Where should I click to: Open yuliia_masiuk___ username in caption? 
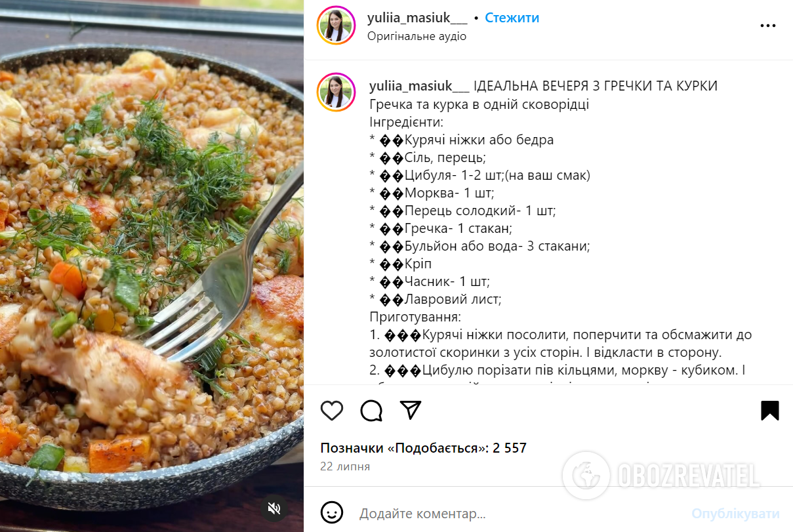419,86
